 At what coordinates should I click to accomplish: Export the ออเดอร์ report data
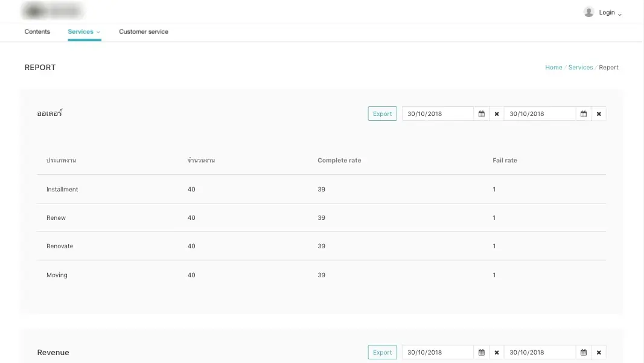click(x=382, y=114)
